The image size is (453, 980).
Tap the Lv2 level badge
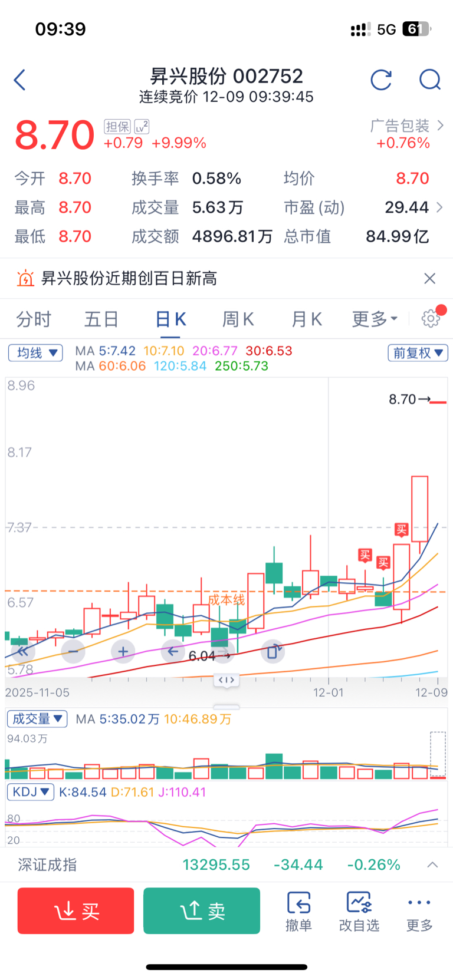tap(142, 127)
